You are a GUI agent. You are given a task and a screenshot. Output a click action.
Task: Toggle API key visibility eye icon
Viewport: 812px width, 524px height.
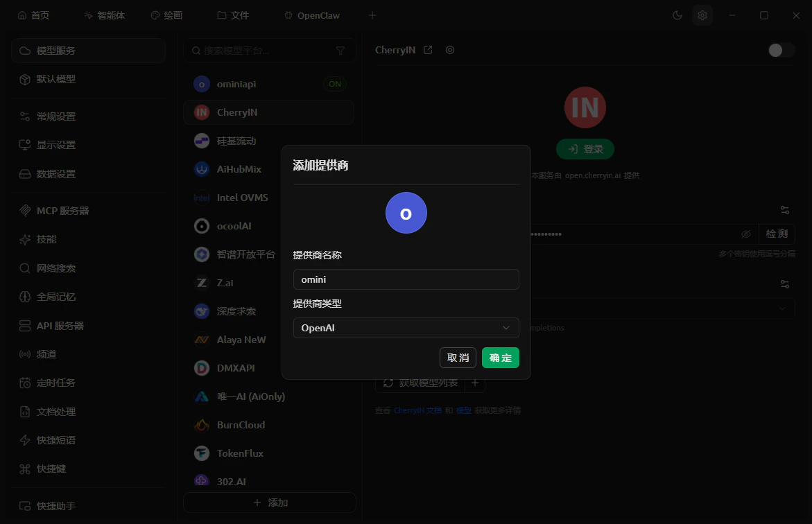click(745, 234)
